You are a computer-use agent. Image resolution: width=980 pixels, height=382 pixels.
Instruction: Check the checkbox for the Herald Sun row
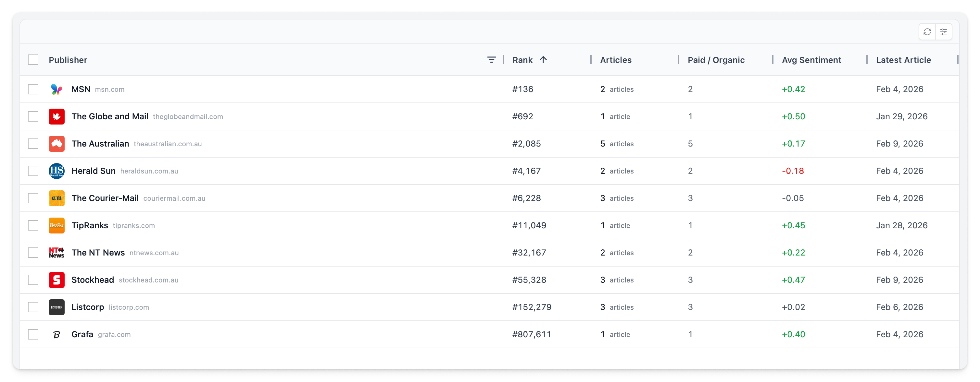point(33,171)
